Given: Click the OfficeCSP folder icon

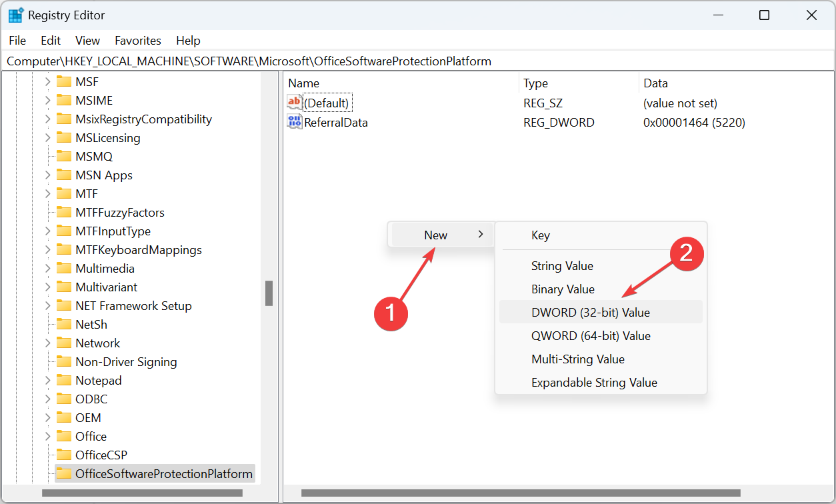Looking at the screenshot, I should pos(64,455).
